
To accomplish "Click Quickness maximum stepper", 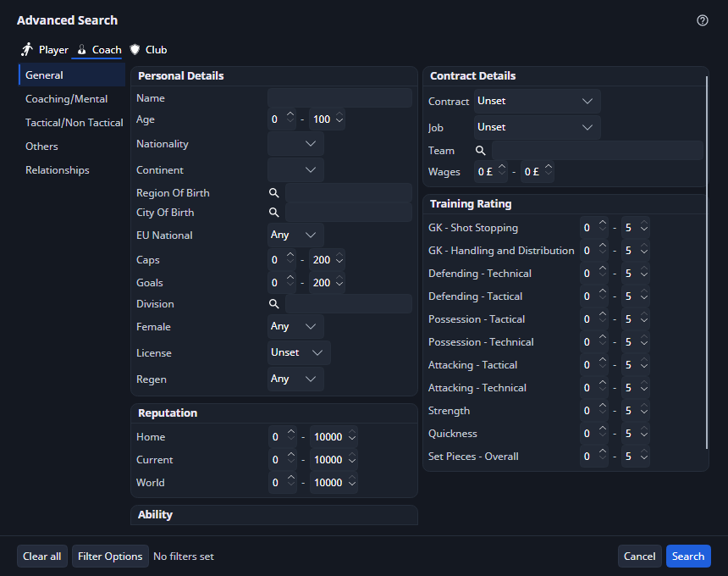I will (x=636, y=434).
